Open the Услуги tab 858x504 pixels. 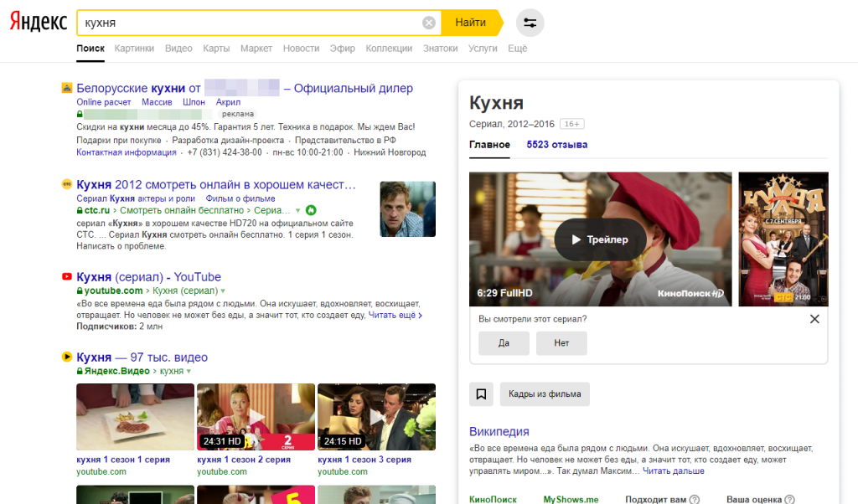pos(483,48)
